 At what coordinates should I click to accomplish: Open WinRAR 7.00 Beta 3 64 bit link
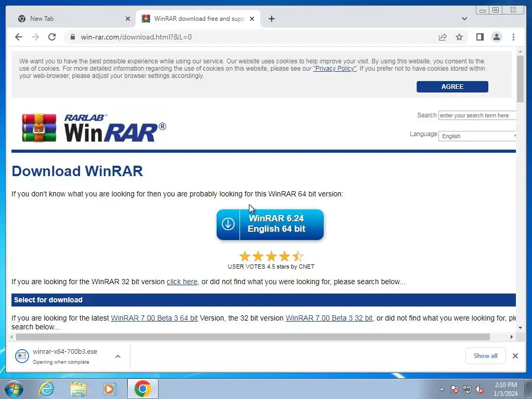coord(154,318)
